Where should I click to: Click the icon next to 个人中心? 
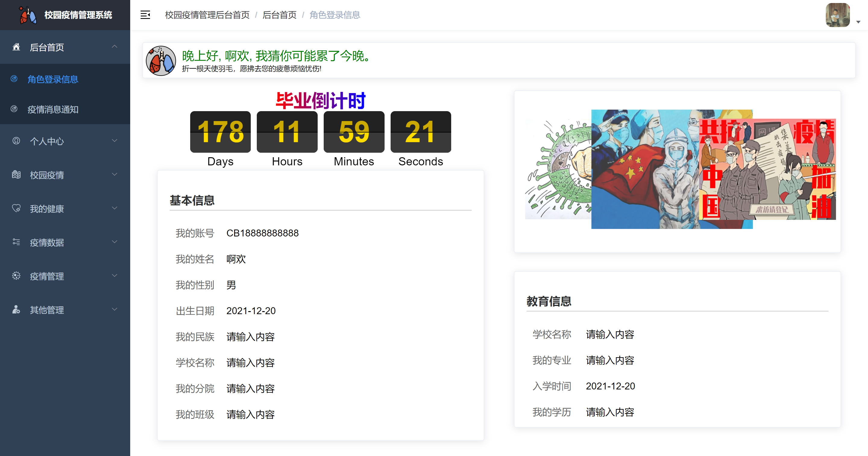[16, 141]
